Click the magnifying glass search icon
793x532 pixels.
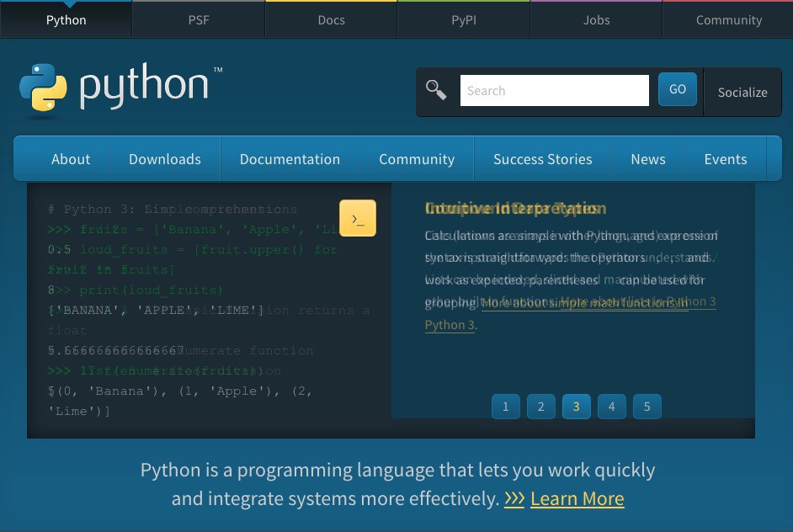click(436, 90)
